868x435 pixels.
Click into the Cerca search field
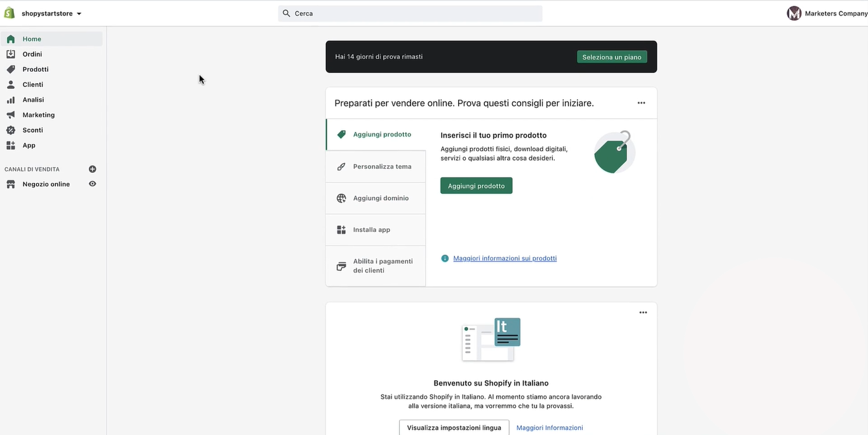click(x=410, y=13)
